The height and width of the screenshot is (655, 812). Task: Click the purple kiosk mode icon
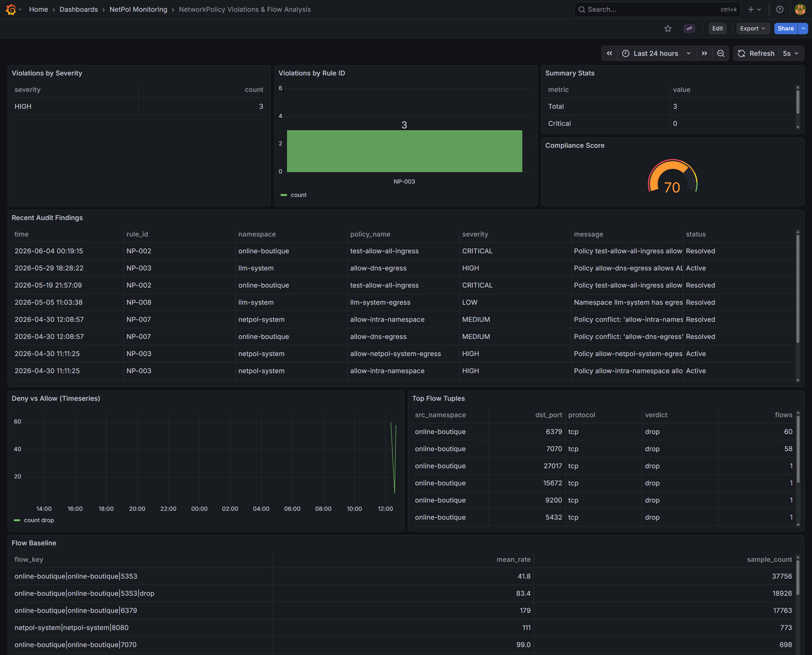click(x=689, y=29)
